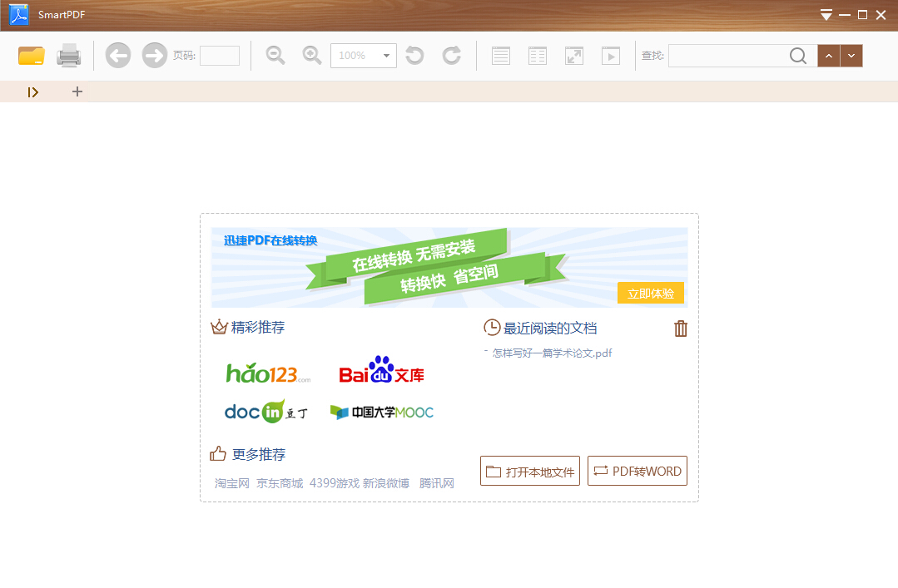898x588 pixels.
Task: Open file using the folder icon
Action: pos(31,56)
